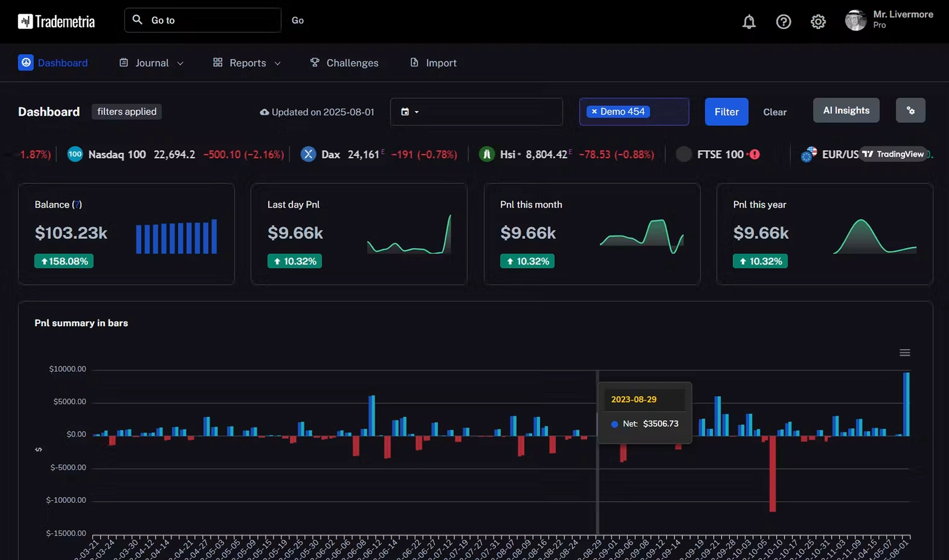949x560 pixels.
Task: Click the FTSE 100 ticker label
Action: coord(720,154)
